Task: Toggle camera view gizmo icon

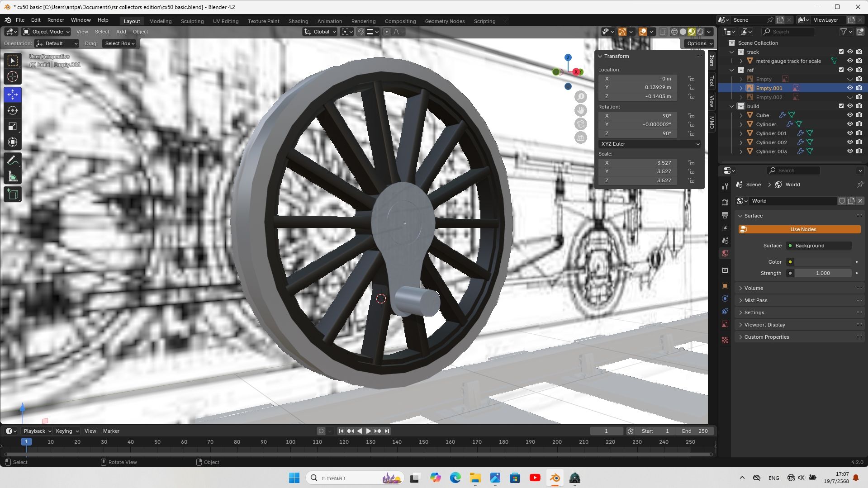Action: pyautogui.click(x=581, y=124)
